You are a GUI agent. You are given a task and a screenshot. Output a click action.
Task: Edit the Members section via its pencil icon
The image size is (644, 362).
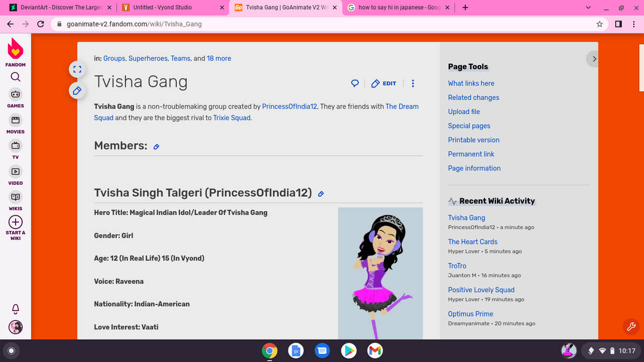156,146
